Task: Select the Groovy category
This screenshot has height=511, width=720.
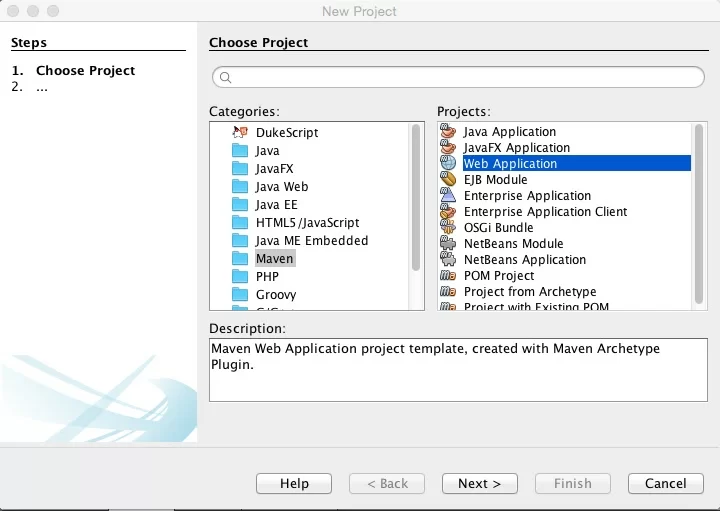Action: click(x=276, y=294)
